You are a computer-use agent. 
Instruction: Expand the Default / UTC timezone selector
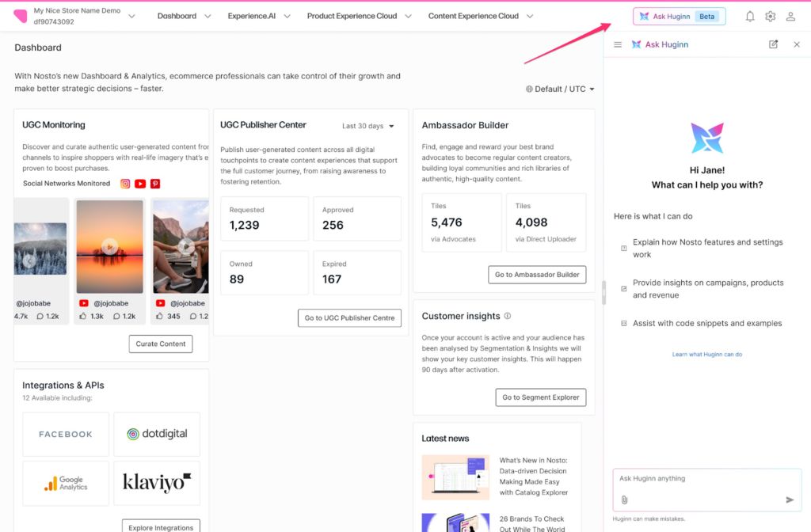tap(560, 89)
